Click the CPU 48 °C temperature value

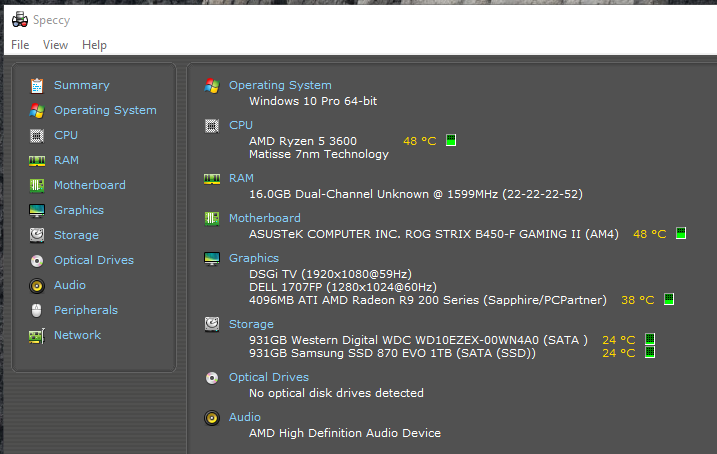419,141
